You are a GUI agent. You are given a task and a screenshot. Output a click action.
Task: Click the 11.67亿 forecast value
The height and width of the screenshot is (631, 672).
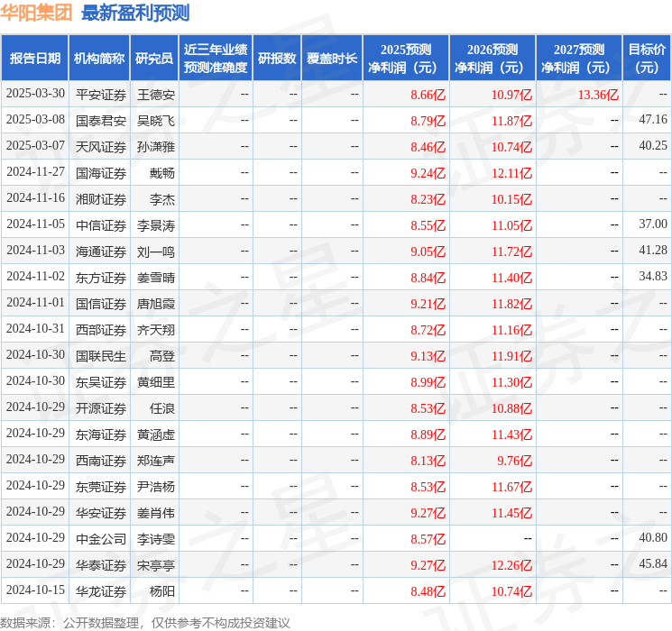click(511, 487)
